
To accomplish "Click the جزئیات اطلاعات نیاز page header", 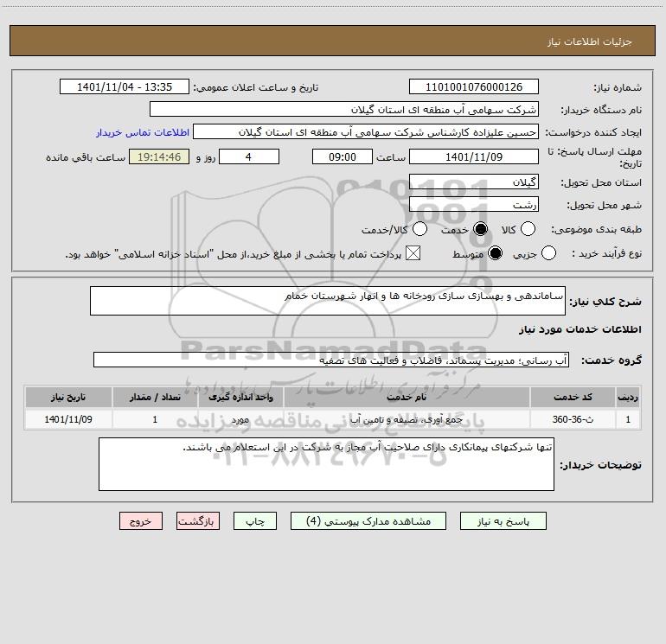I will pos(589,41).
